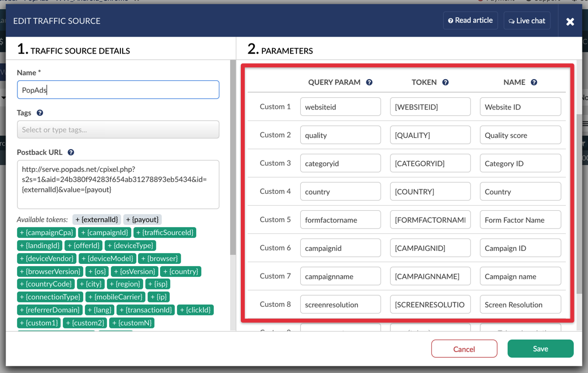The height and width of the screenshot is (373, 588).
Task: Edit Custom 2 token [QUALITY] field
Action: (430, 135)
